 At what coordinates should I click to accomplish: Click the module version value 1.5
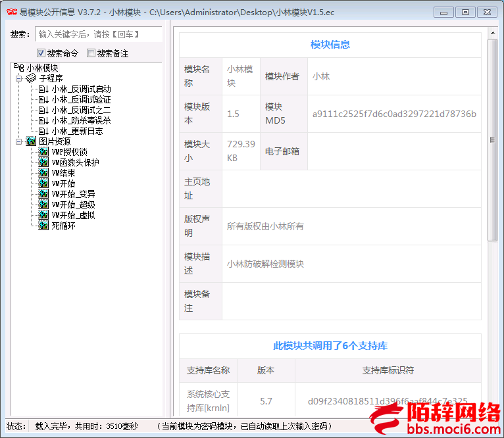coord(233,114)
